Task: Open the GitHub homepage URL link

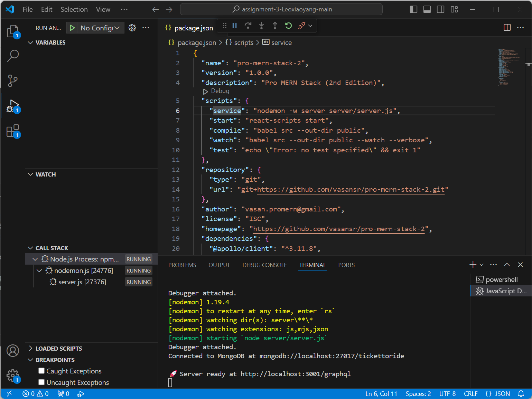Action: coord(339,229)
